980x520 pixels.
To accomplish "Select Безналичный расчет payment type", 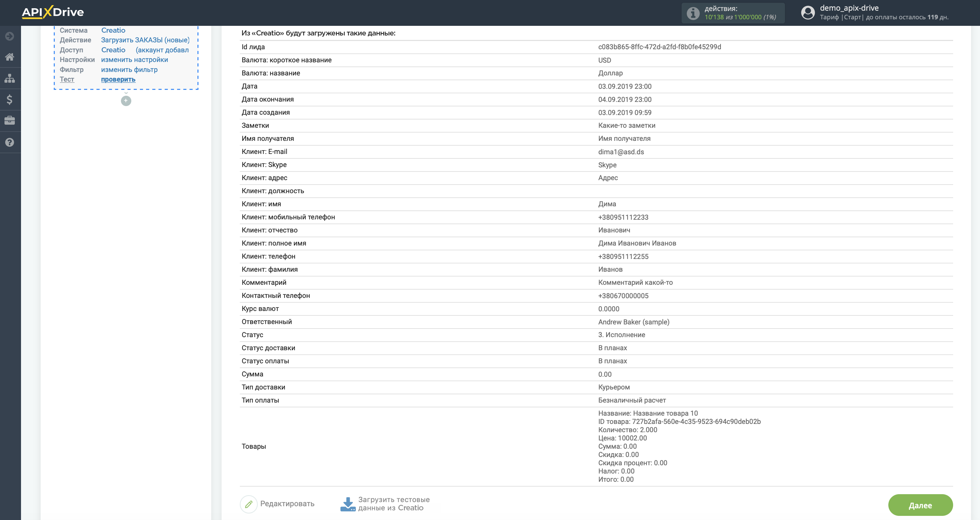I will pos(632,400).
